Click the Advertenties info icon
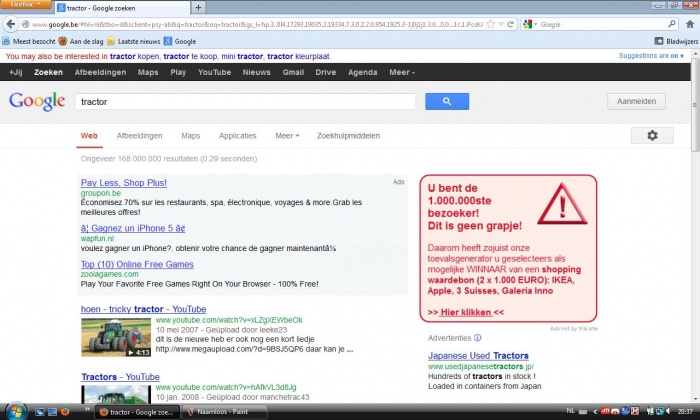The height and width of the screenshot is (420, 700). (478, 338)
